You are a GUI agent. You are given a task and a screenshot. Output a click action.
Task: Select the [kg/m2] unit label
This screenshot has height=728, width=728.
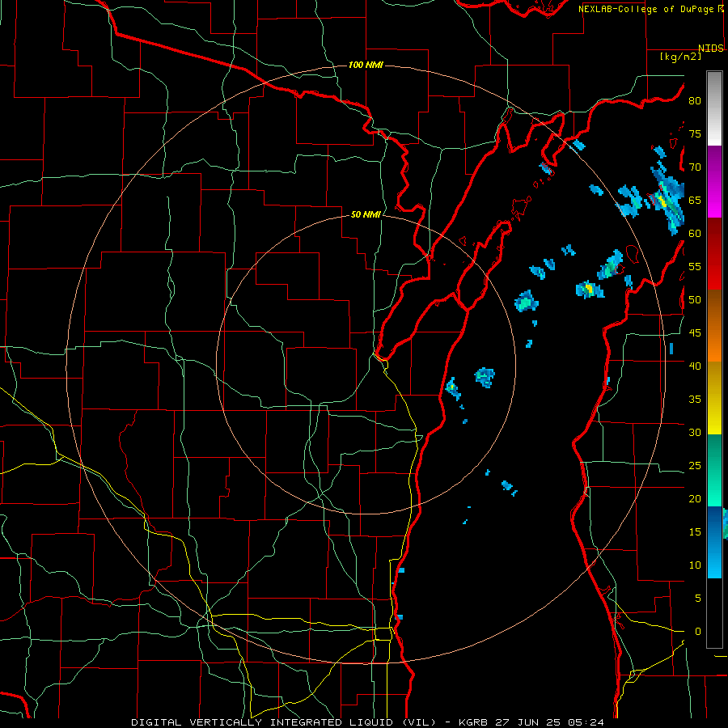[681, 57]
